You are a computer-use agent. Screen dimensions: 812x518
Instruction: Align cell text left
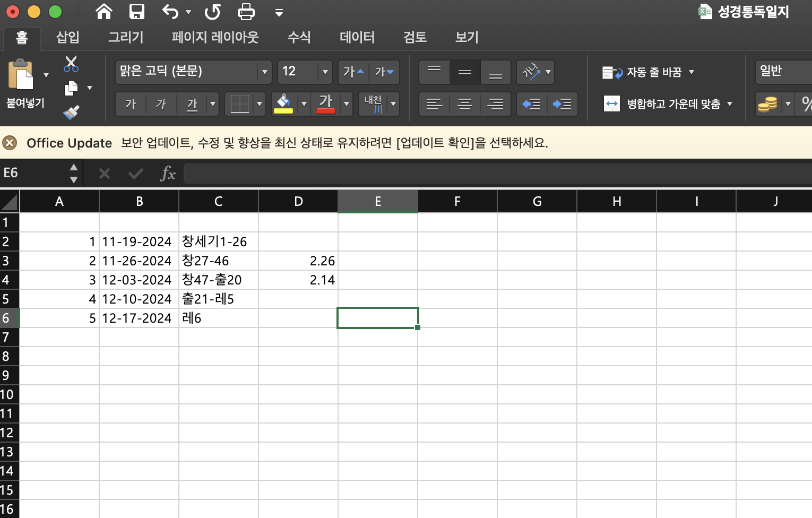point(434,103)
